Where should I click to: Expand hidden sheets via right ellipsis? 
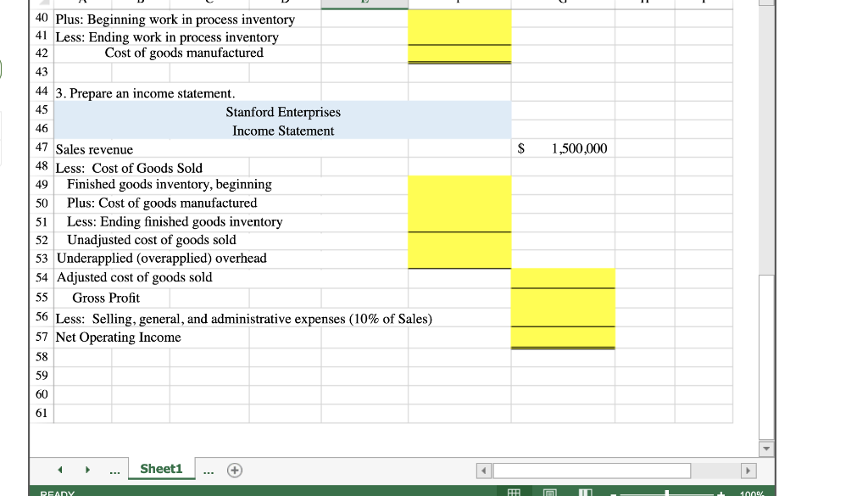tap(209, 469)
